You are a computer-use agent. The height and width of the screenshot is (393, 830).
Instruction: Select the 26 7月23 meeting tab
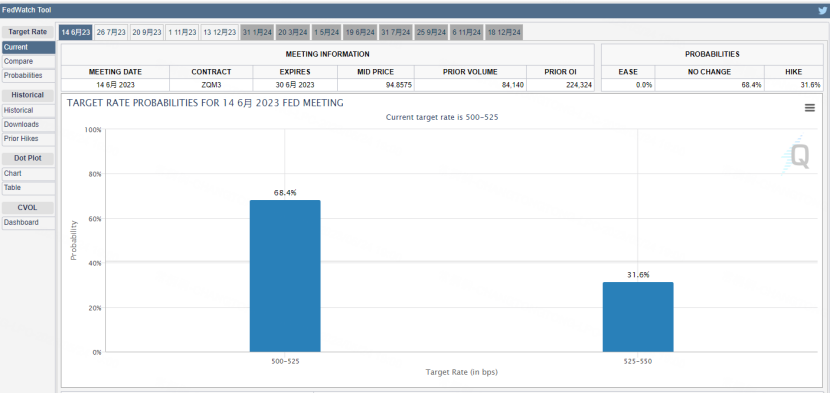pos(111,32)
